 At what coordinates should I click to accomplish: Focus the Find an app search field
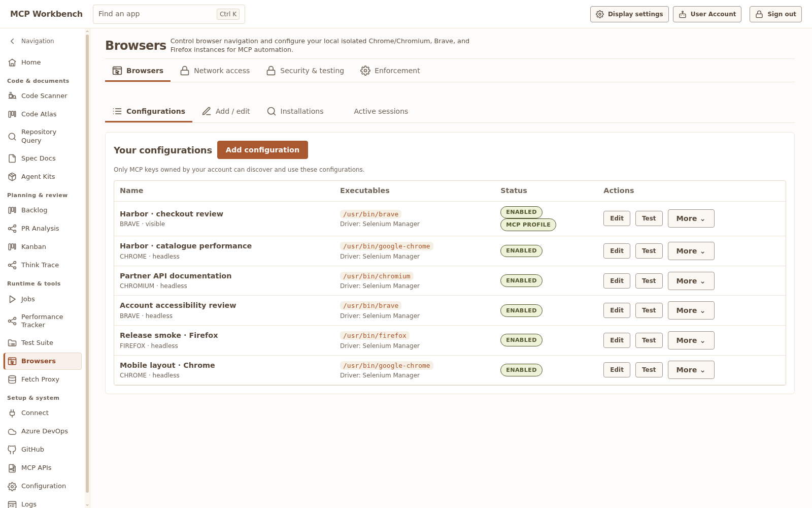169,14
